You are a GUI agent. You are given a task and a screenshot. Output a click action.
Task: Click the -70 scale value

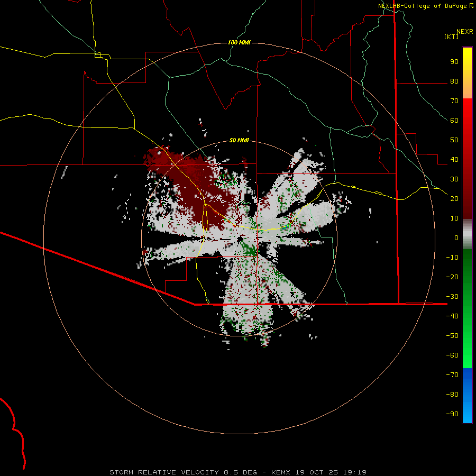[x=452, y=375]
